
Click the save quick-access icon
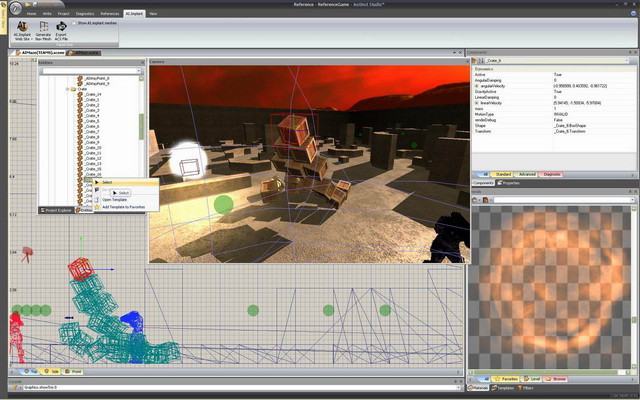point(35,4)
